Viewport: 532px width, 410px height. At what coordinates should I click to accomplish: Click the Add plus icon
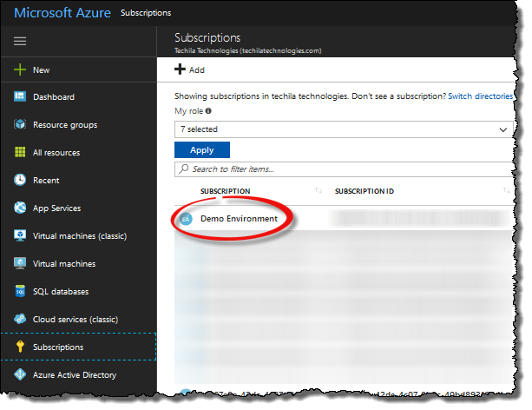click(180, 69)
